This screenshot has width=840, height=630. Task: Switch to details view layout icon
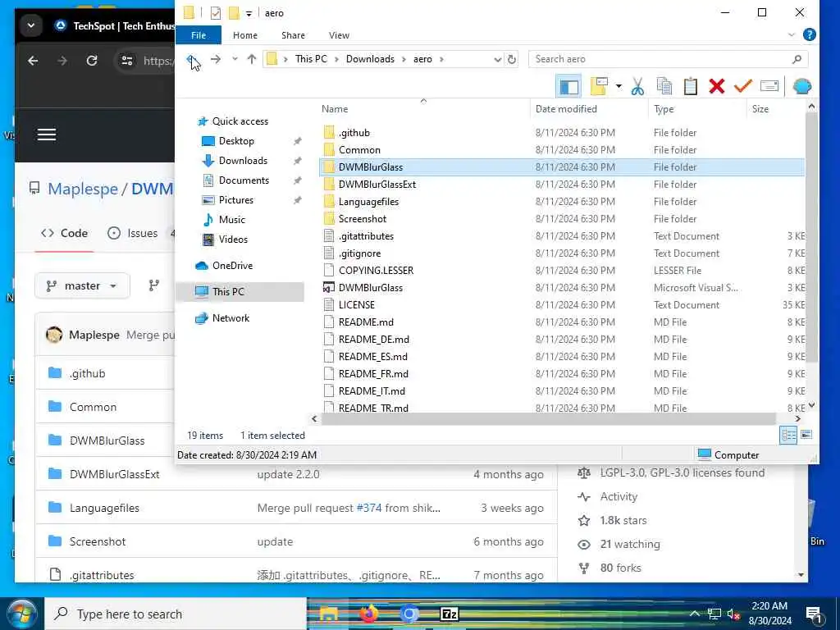[788, 435]
